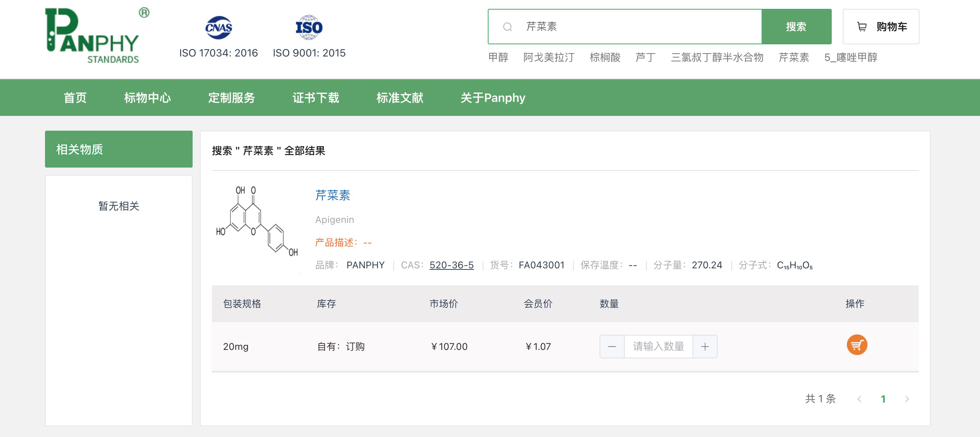Viewport: 980px width, 437px height.
Task: Click the 库存 column header
Action: tap(327, 303)
